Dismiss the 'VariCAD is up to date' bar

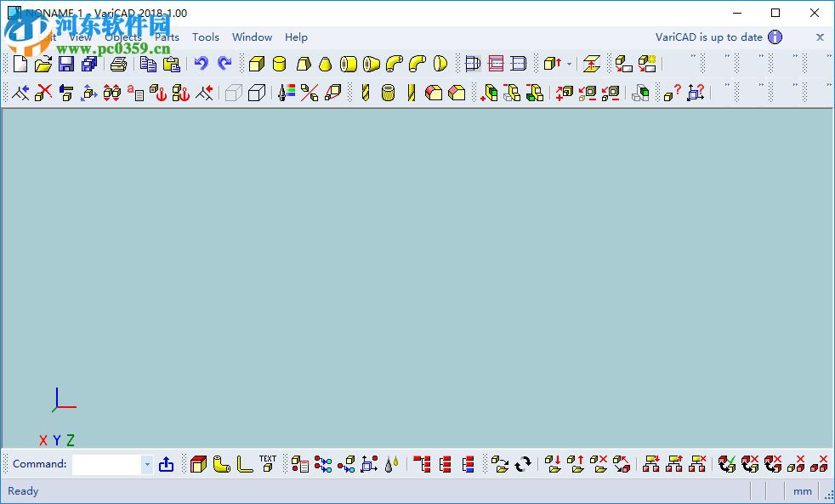[x=820, y=37]
